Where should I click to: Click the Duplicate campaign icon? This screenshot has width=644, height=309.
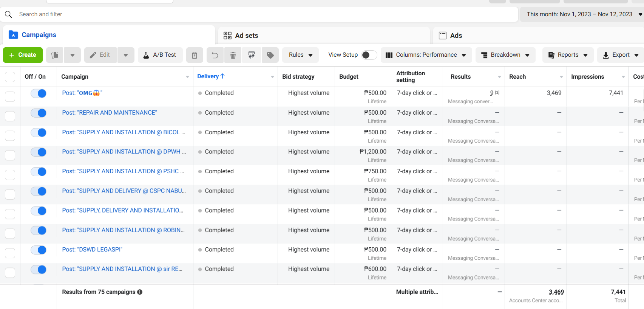(x=55, y=55)
